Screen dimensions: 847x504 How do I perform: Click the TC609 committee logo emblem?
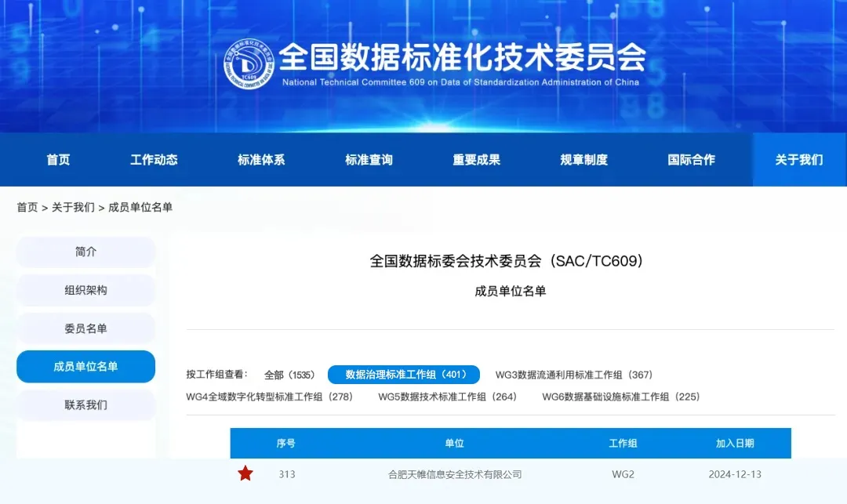pos(249,64)
